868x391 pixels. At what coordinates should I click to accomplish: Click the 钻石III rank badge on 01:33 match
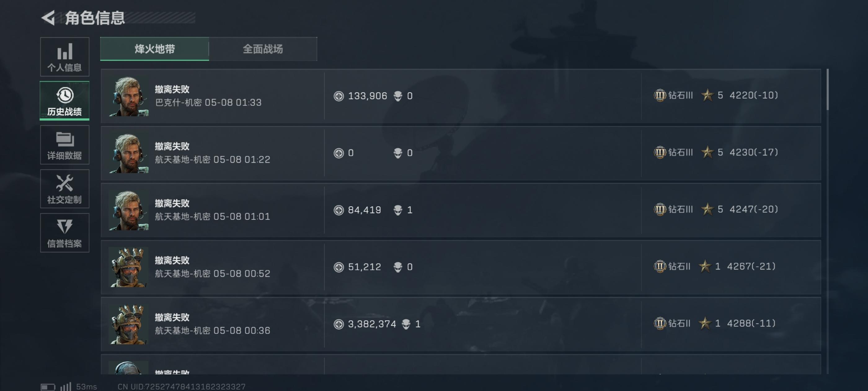tap(660, 96)
